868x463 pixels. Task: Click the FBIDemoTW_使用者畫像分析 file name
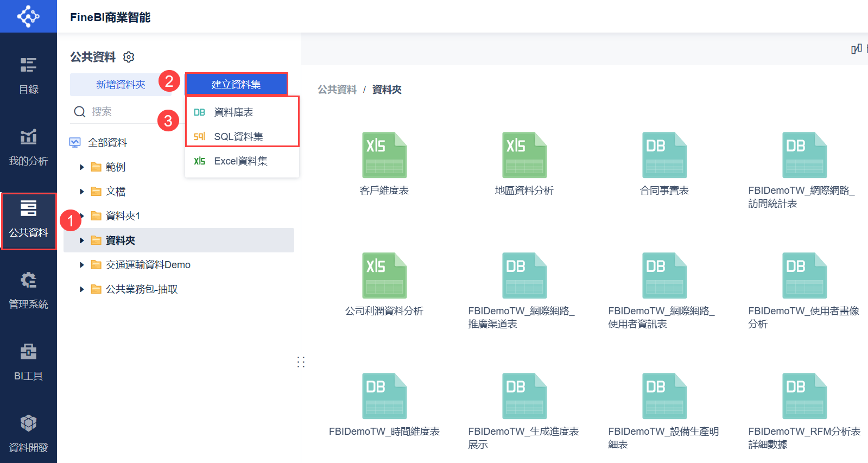[804, 318]
